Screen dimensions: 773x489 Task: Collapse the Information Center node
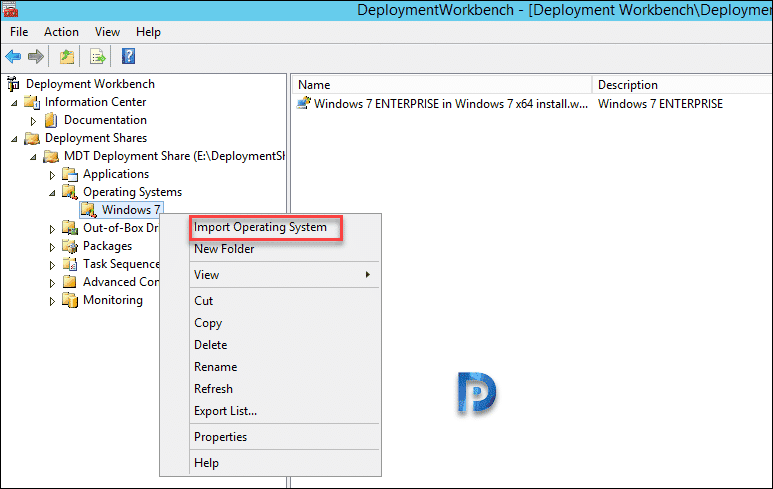[x=14, y=103]
